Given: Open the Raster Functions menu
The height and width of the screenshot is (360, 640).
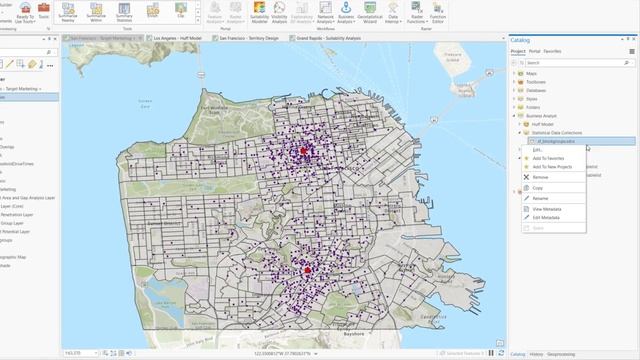Looking at the screenshot, I should (x=417, y=12).
